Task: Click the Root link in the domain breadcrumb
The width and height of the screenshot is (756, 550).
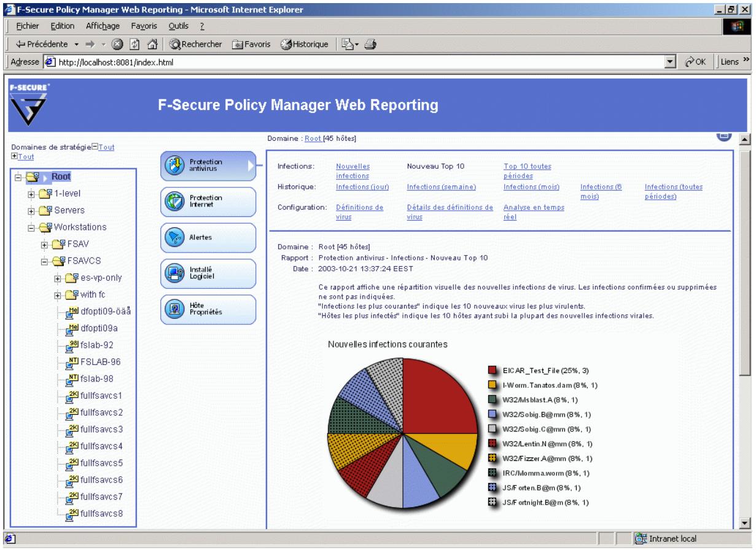Action: 313,139
